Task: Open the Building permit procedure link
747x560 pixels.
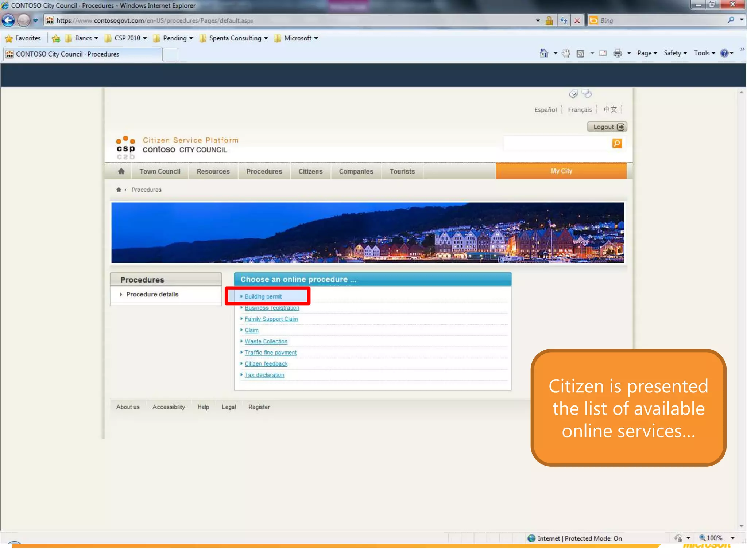Action: tap(263, 296)
